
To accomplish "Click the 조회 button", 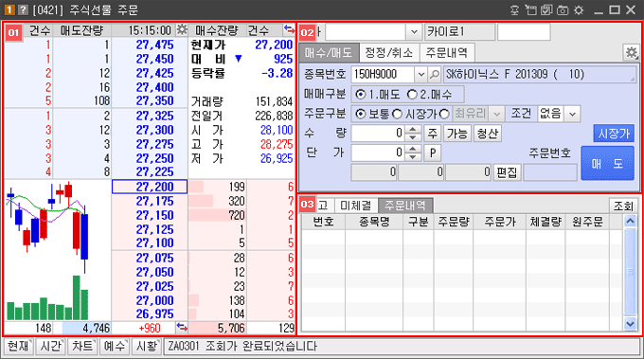I will click(623, 206).
